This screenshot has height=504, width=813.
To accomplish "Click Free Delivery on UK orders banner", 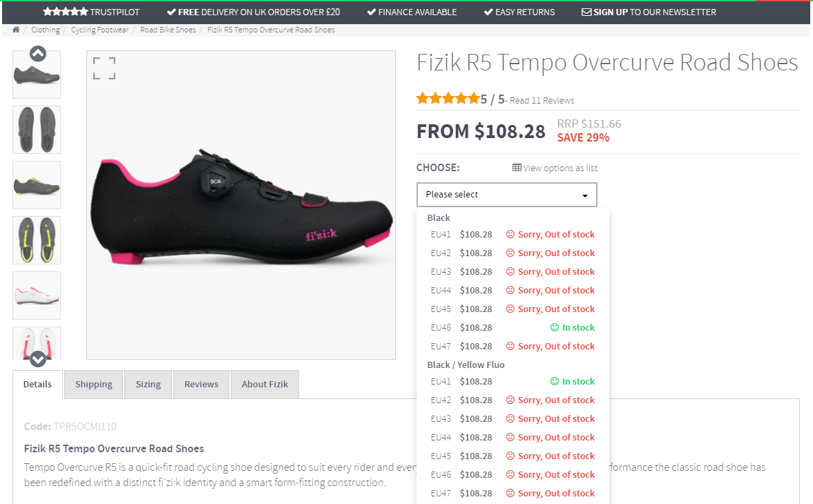I will tap(254, 12).
